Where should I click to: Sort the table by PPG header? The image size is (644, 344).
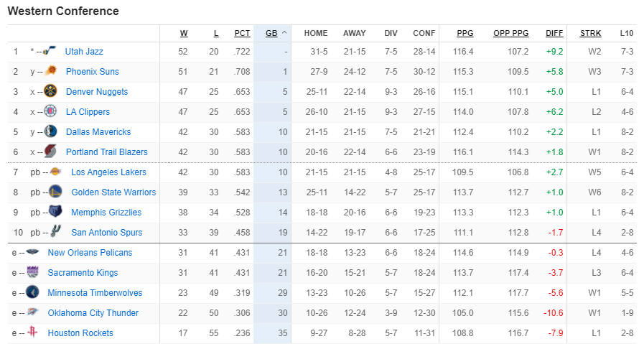[465, 33]
